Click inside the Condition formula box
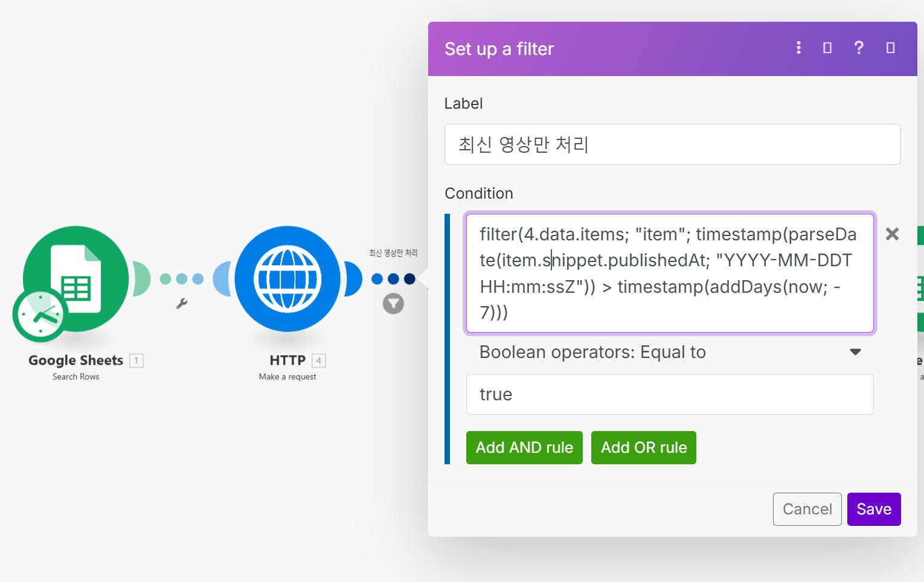 tap(669, 272)
